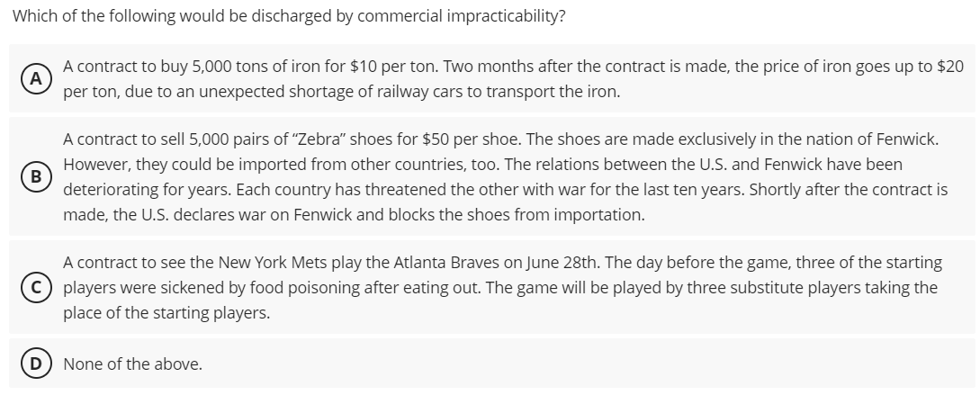Select answer option A radio button
This screenshot has width=980, height=395.
(36, 78)
